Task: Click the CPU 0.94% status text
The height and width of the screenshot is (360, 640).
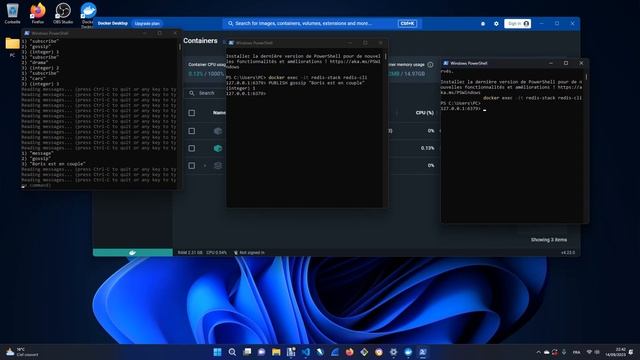Action: coord(216,253)
